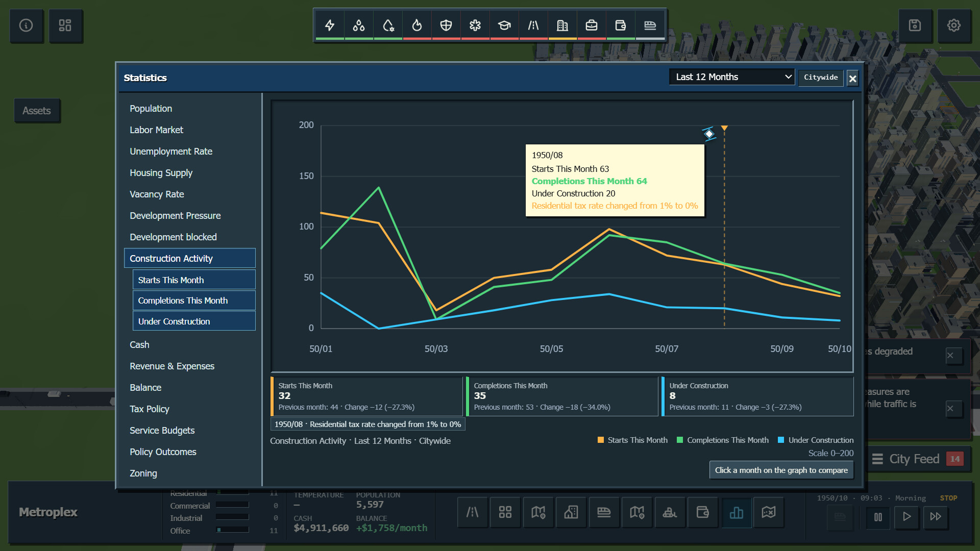Select the Vacancy Rate statistic
This screenshot has height=551, width=980.
tap(190, 194)
